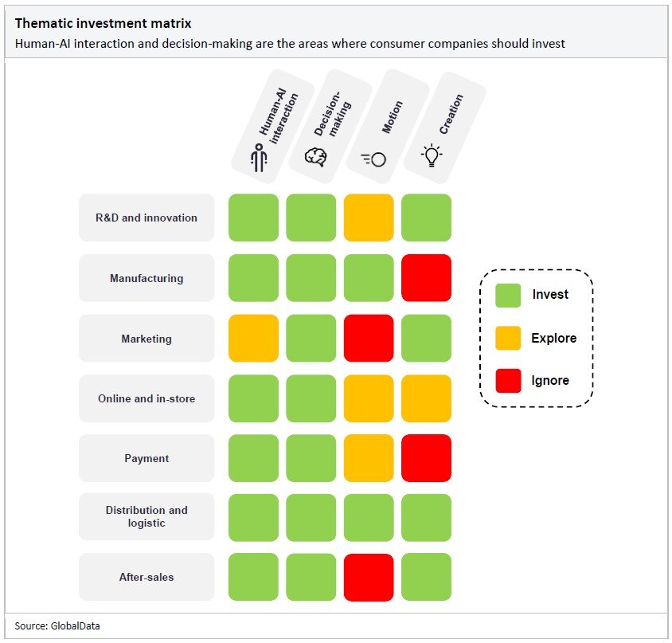Select the red Ignore legend swatch
This screenshot has height=643, width=672.
tap(508, 381)
